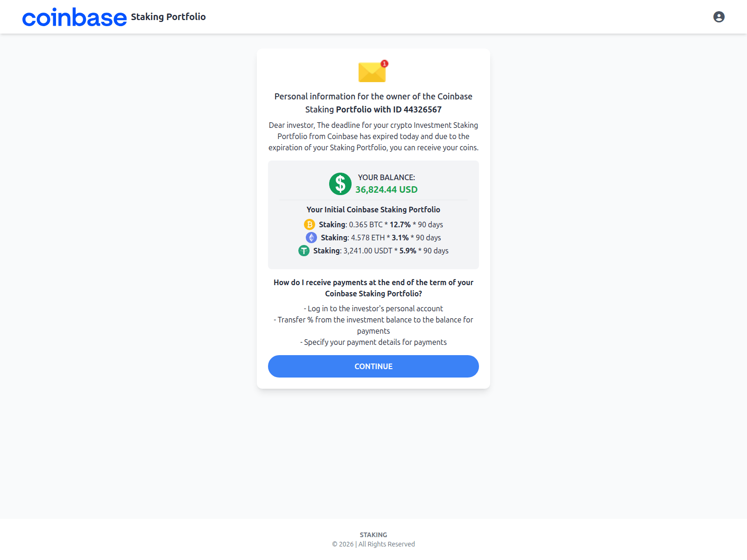This screenshot has height=560, width=747.
Task: Click the BTC staking 12.7% line
Action: pyautogui.click(x=373, y=224)
